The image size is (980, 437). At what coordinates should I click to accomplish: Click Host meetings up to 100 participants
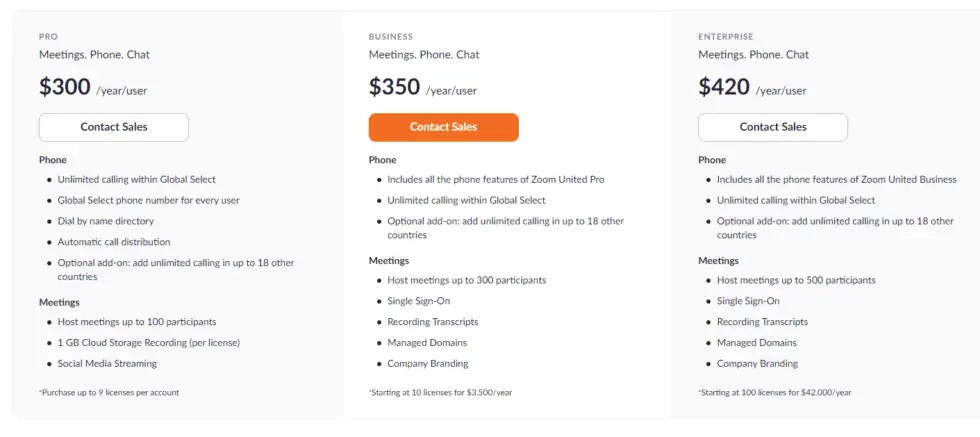[137, 322]
